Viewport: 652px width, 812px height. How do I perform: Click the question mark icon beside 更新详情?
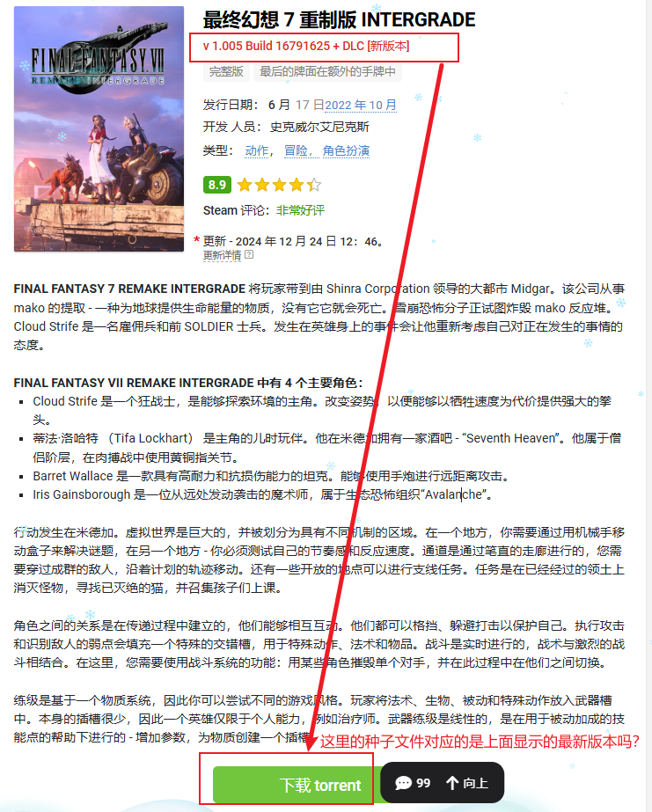249,255
